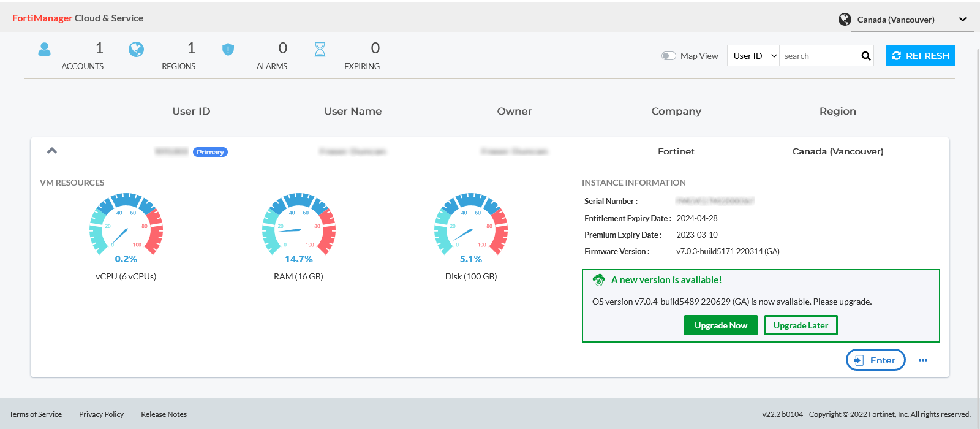The image size is (980, 429).
Task: Click into the search text field
Action: 818,56
